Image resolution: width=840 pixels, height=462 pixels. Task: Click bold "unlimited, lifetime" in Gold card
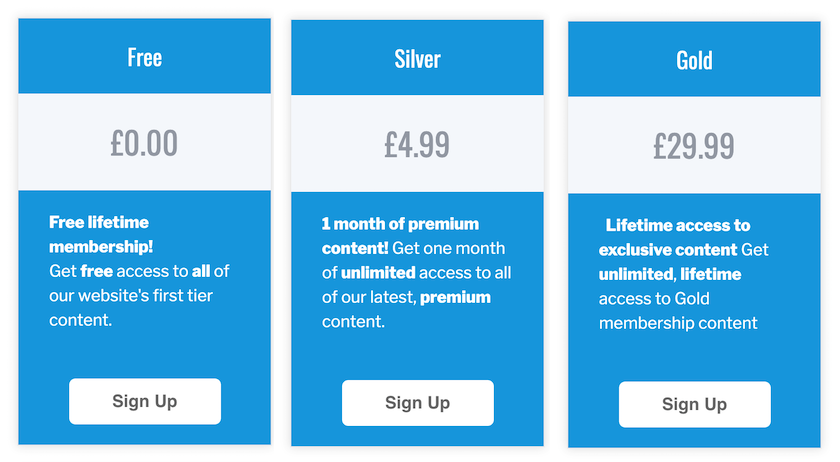point(670,274)
